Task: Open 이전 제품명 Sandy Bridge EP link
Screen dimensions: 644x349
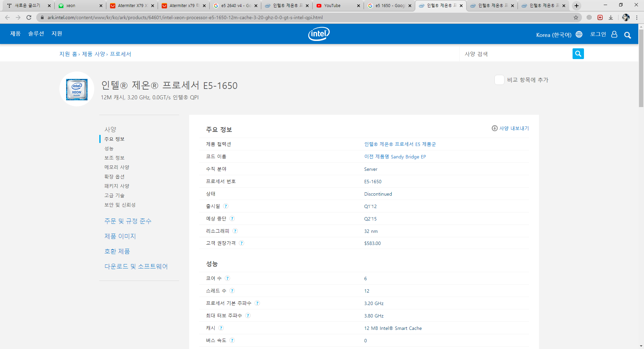Action: (x=395, y=157)
